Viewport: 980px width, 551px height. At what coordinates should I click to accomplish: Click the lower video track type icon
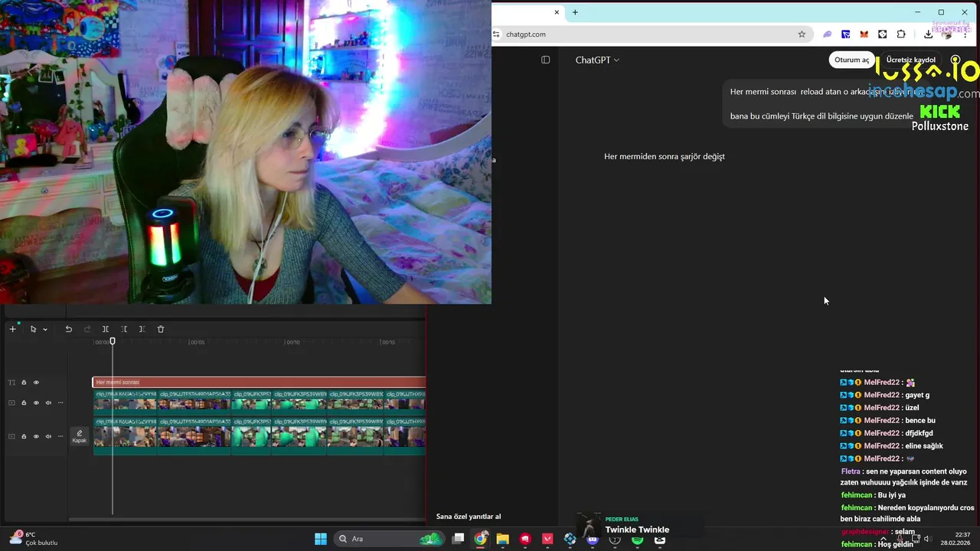pos(11,436)
